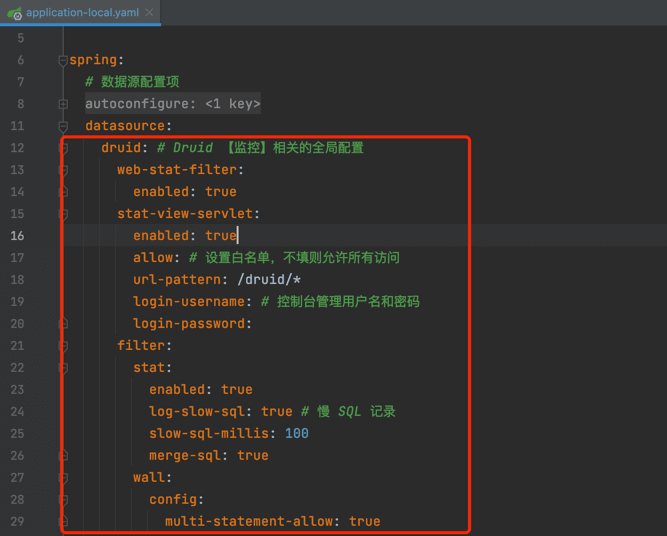Click the url-pattern value /druid/*
This screenshot has height=536, width=667.
point(265,280)
